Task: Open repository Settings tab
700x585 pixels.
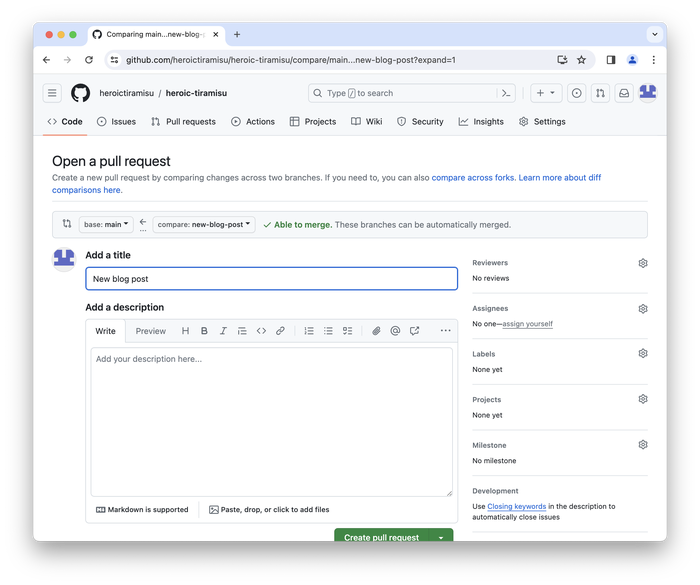Action: (x=542, y=121)
